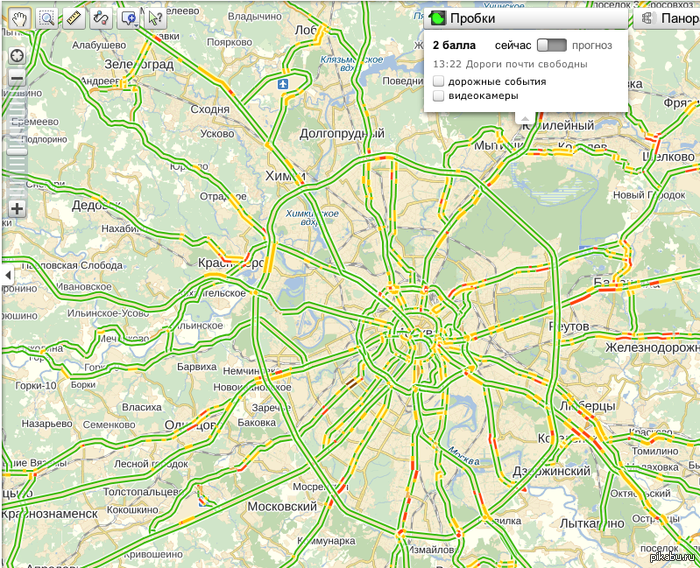The width and height of the screenshot is (700, 568).
Task: Switch to the Панорамы layer button
Action: pos(667,18)
